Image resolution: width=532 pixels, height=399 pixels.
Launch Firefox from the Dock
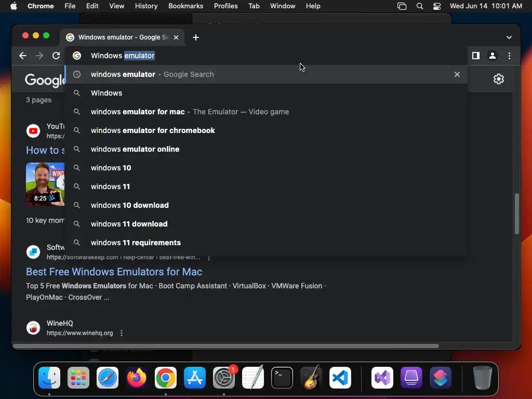tap(137, 378)
